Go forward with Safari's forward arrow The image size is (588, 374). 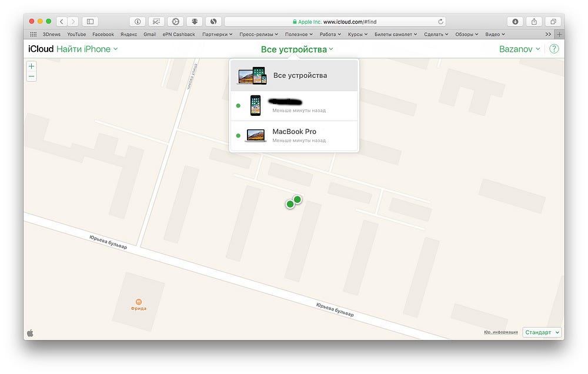pyautogui.click(x=73, y=22)
